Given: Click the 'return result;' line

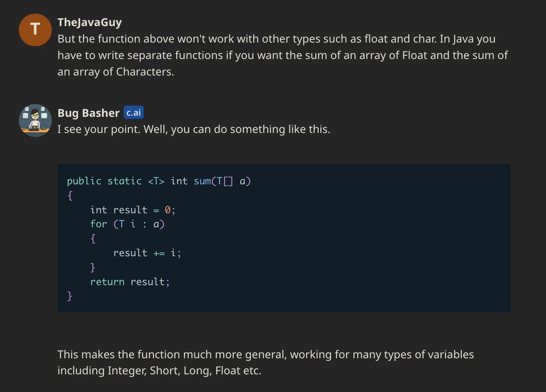Looking at the screenshot, I should point(130,282).
